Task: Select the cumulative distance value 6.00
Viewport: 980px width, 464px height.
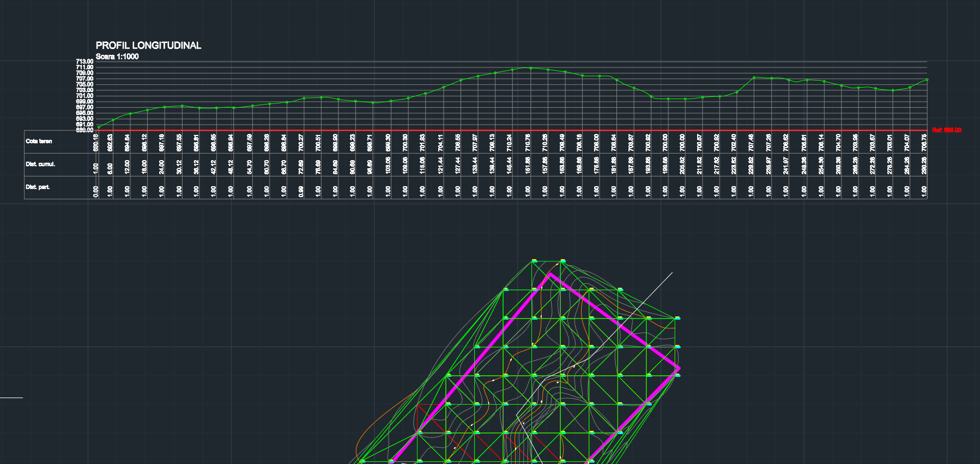Action: [110, 168]
